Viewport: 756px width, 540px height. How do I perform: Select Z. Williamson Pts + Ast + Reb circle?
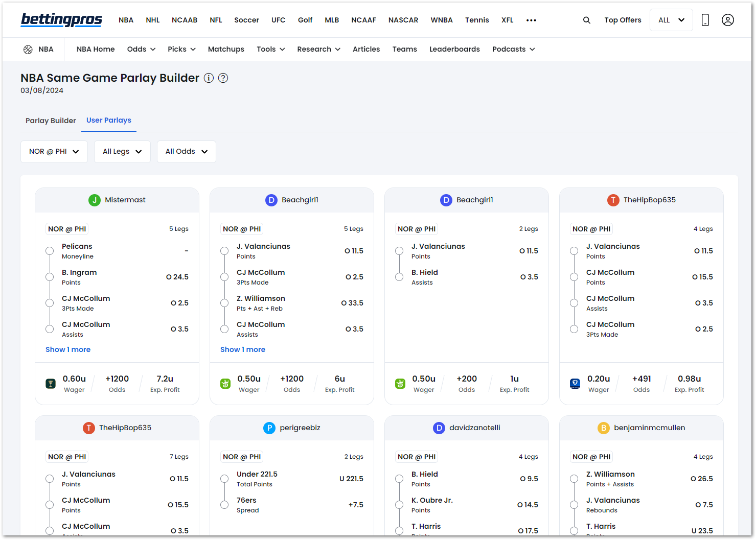coord(224,303)
